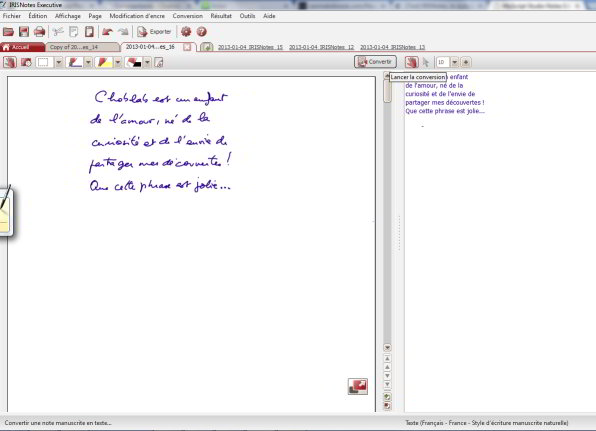
Task: Go to previous page using the up arrow
Action: 387,367
